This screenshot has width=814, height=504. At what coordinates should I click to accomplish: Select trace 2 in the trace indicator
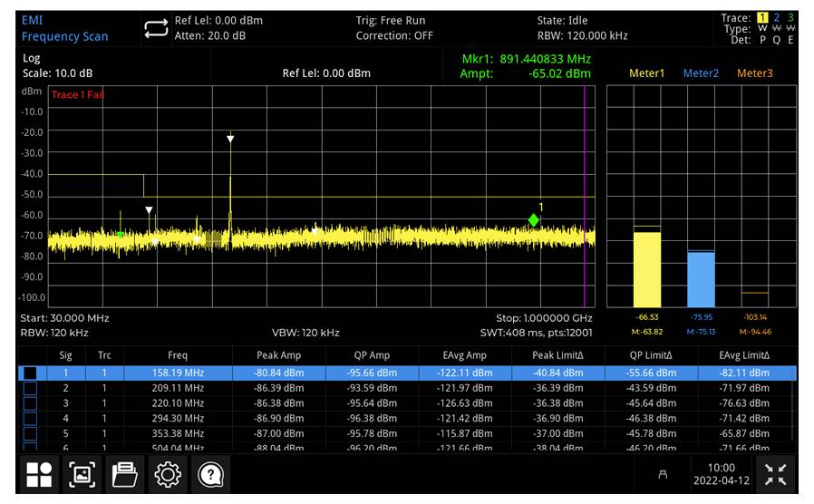coord(776,18)
